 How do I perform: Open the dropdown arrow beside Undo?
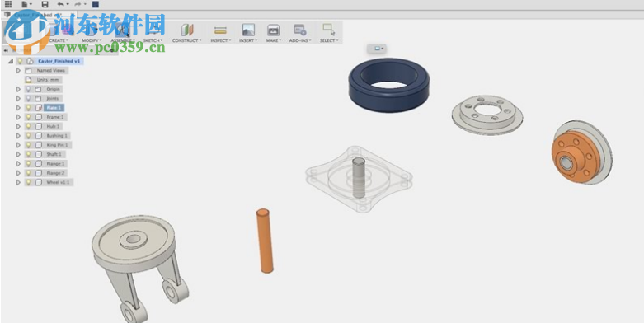(68, 4)
